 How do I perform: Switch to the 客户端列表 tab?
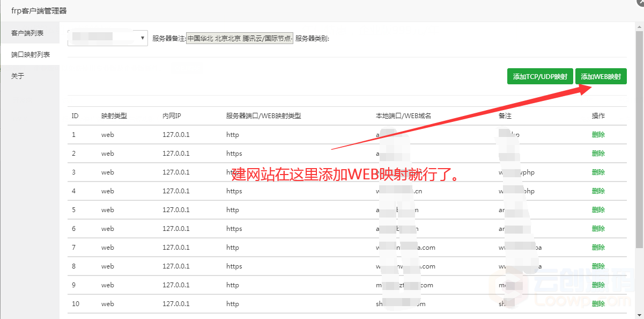click(27, 33)
